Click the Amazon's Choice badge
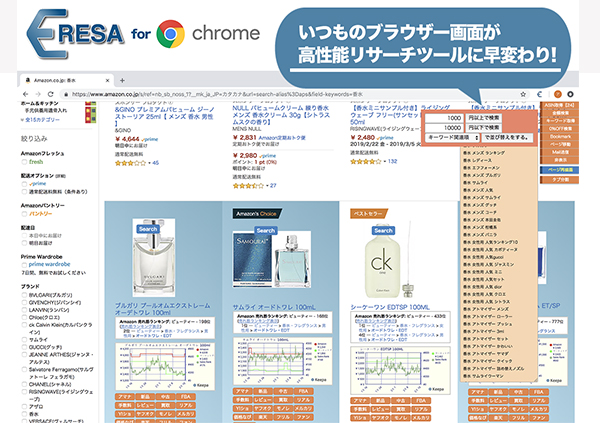600x423 pixels. click(x=257, y=214)
